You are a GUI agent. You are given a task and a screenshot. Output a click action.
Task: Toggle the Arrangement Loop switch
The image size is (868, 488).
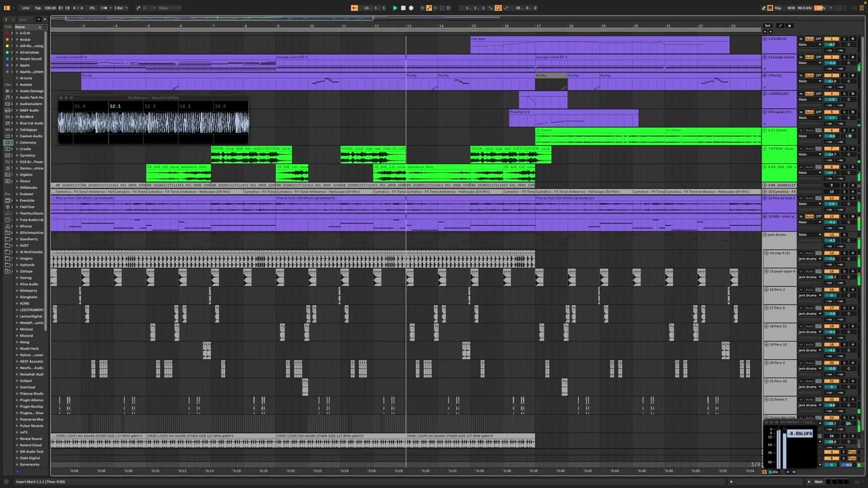click(x=498, y=7)
